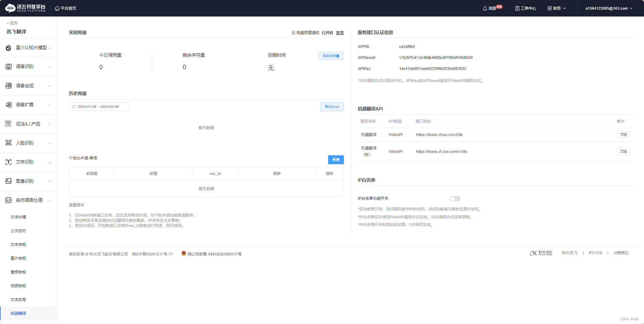Open the 财务 dropdown arrow

tap(564, 8)
